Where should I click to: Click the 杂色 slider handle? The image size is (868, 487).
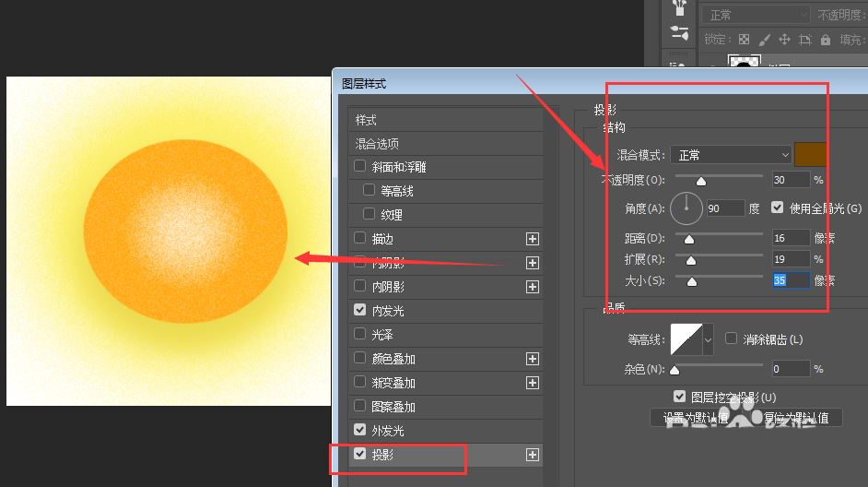pos(674,371)
